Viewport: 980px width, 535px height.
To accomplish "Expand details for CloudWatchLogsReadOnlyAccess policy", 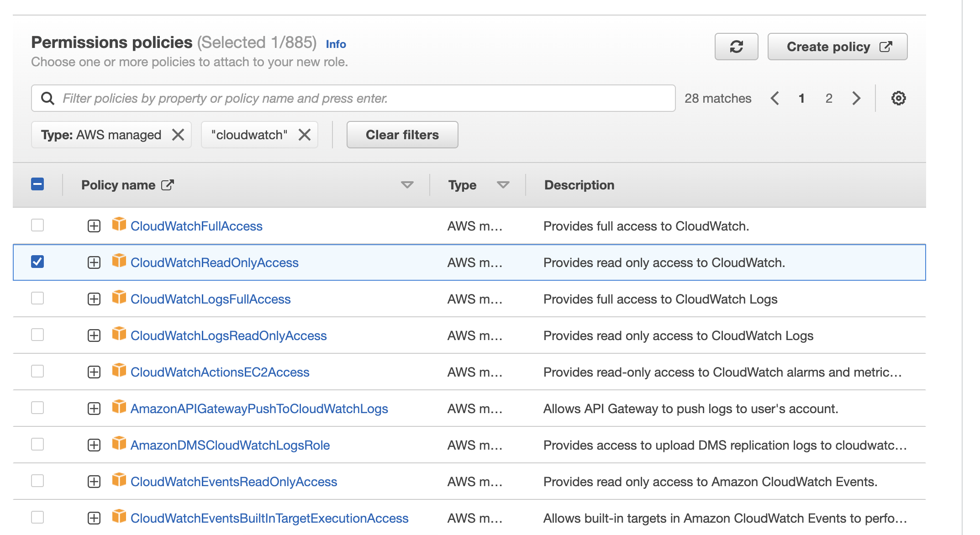I will coord(94,336).
